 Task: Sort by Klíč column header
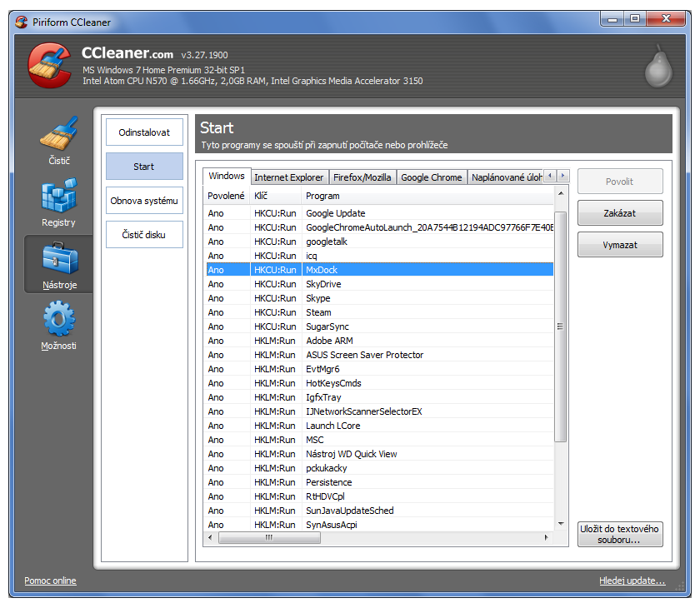(x=276, y=196)
